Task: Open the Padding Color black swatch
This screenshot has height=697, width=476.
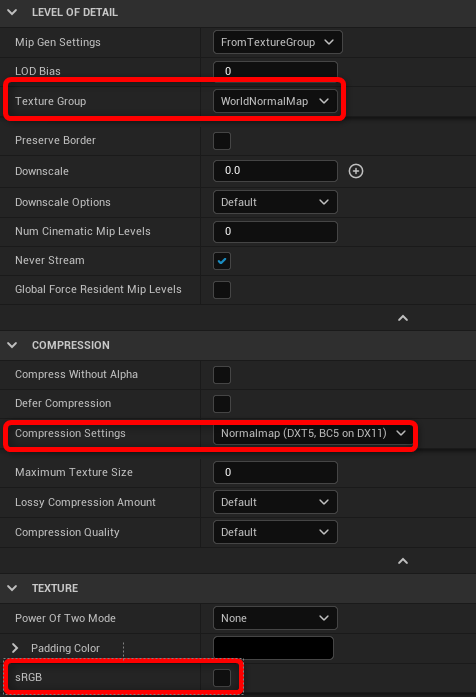Action: [273, 648]
